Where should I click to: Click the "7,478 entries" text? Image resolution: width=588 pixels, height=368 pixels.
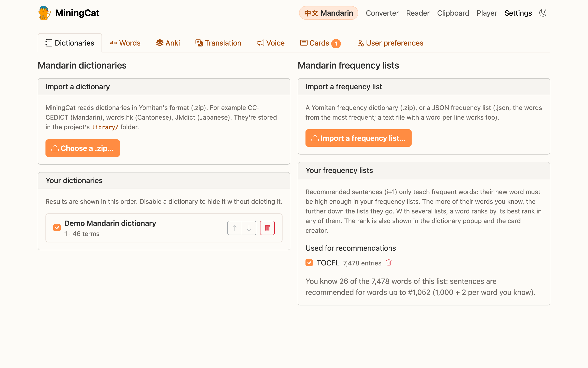[362, 263]
